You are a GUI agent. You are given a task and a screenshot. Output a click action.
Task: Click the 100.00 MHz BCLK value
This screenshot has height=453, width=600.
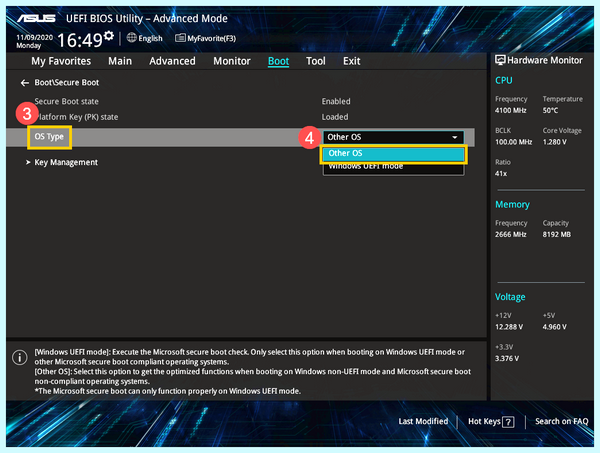pyautogui.click(x=514, y=142)
